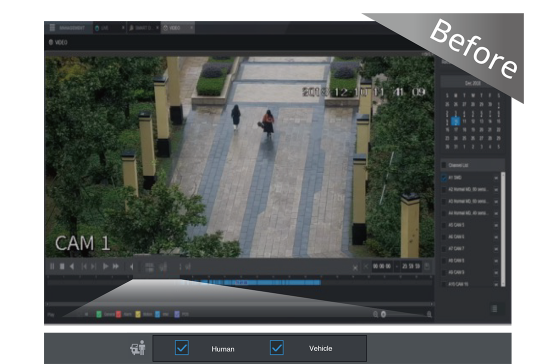
Task: Click the fast forward button
Action: 116,267
